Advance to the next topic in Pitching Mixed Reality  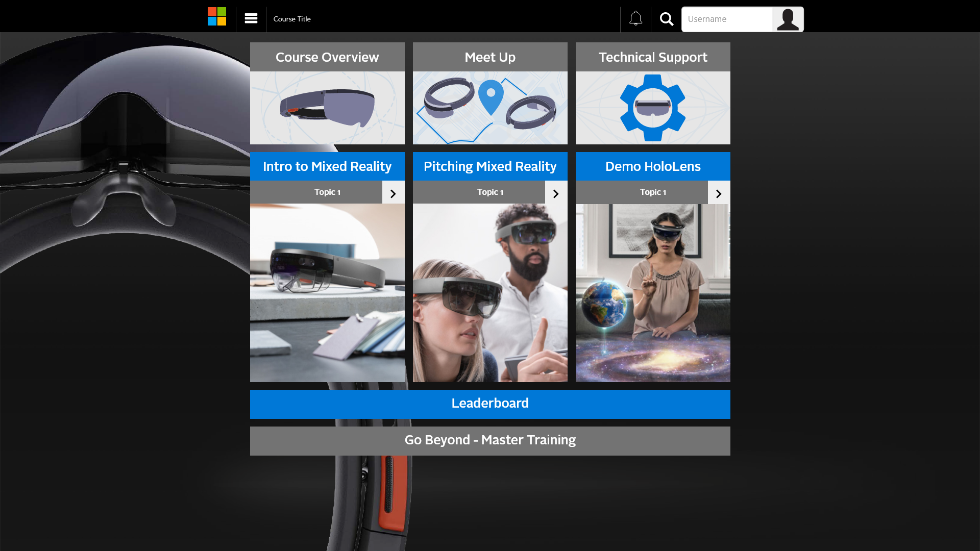tap(556, 193)
